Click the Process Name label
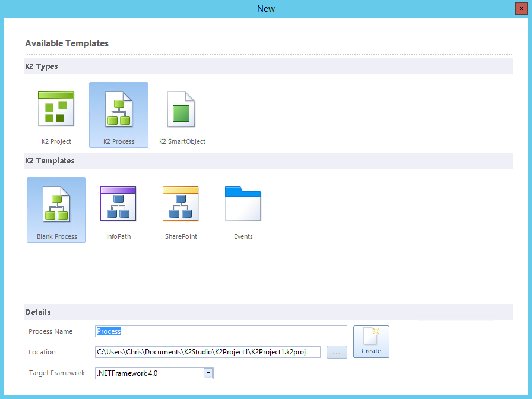The width and height of the screenshot is (532, 399). [x=50, y=331]
